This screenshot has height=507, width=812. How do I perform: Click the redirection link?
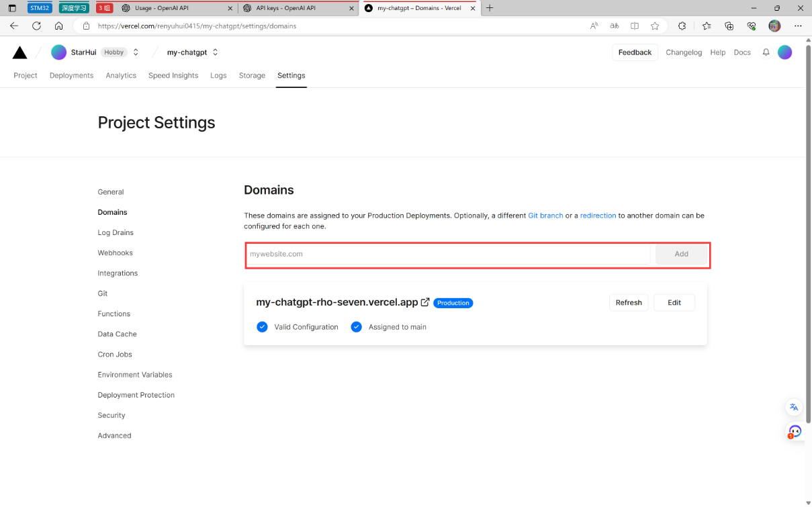(598, 216)
